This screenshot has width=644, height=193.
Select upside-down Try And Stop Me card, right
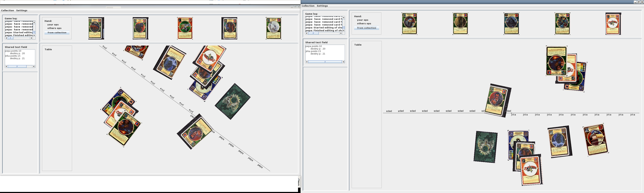pyautogui.click(x=557, y=61)
